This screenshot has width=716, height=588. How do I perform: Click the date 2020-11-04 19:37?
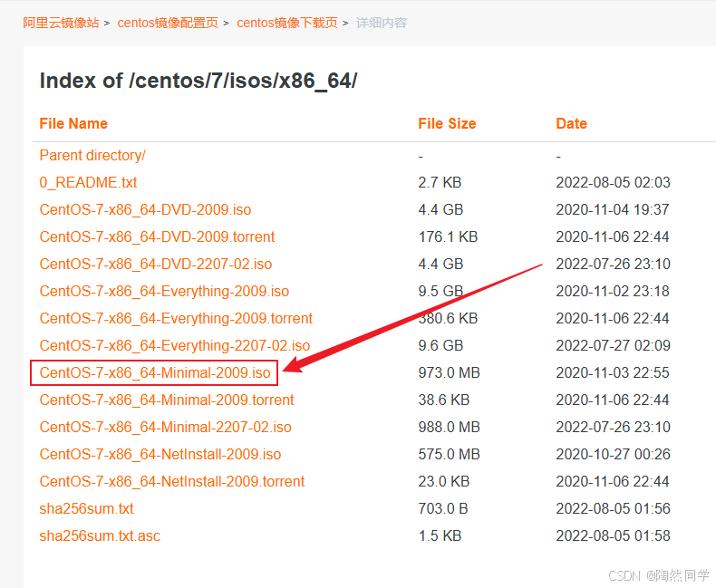click(x=613, y=209)
